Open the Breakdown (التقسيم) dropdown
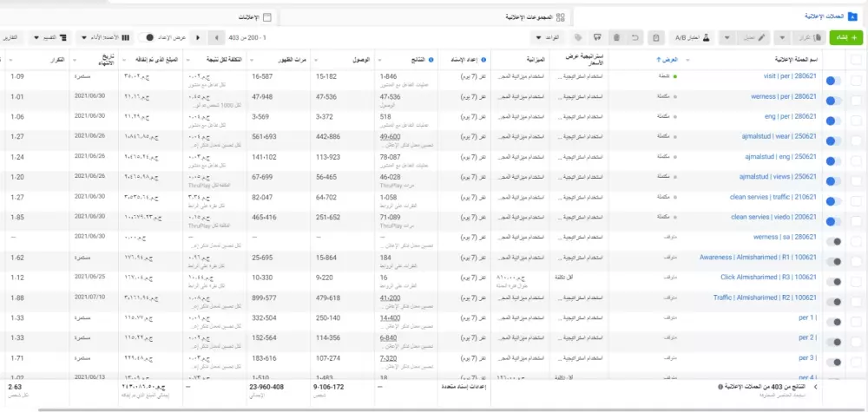The image size is (868, 412). click(x=49, y=37)
